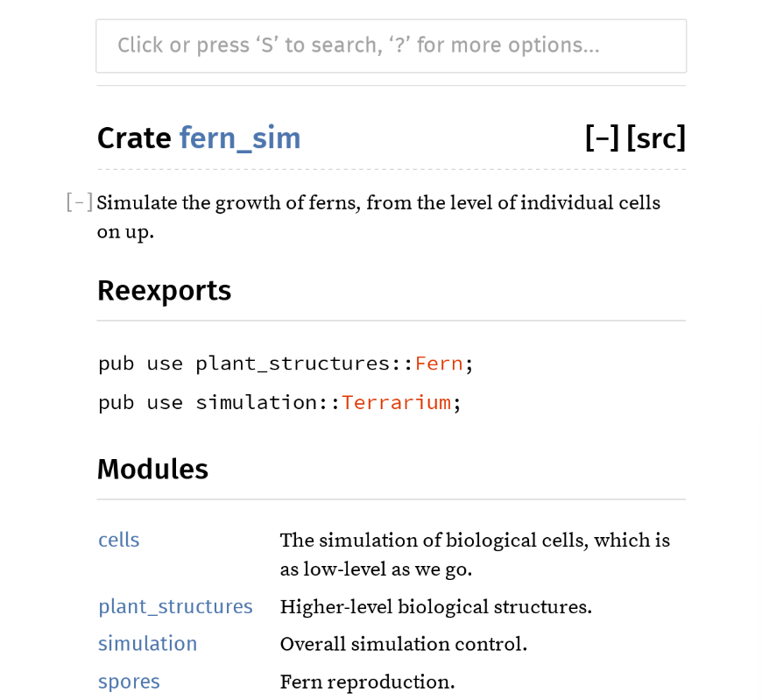
Task: Click the cells module description text
Action: tap(475, 555)
